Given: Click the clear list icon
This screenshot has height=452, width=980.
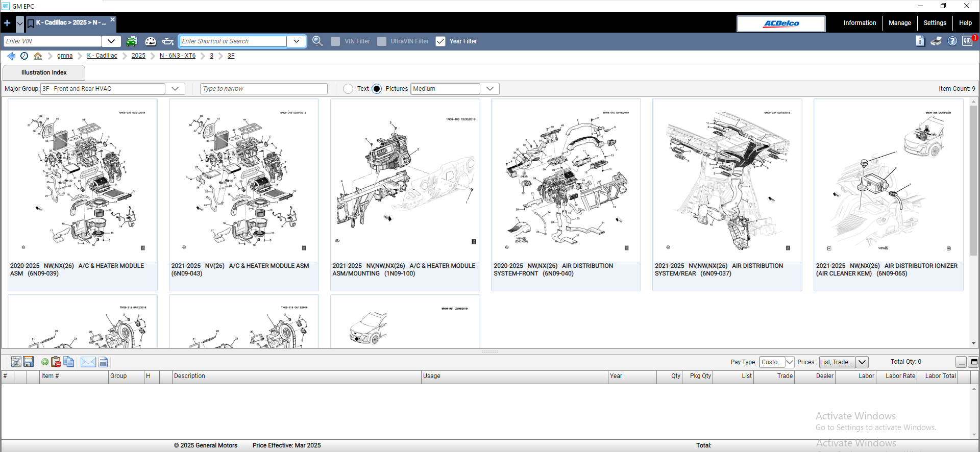Looking at the screenshot, I should pyautogui.click(x=16, y=362).
